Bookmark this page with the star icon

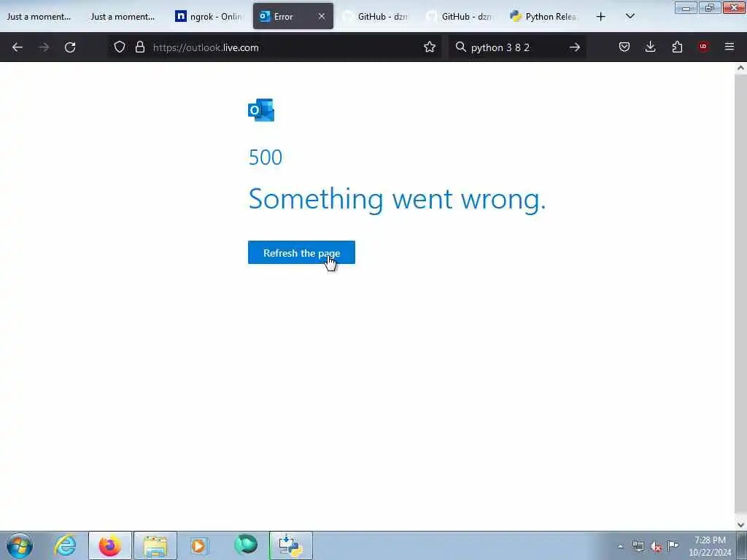(x=430, y=47)
